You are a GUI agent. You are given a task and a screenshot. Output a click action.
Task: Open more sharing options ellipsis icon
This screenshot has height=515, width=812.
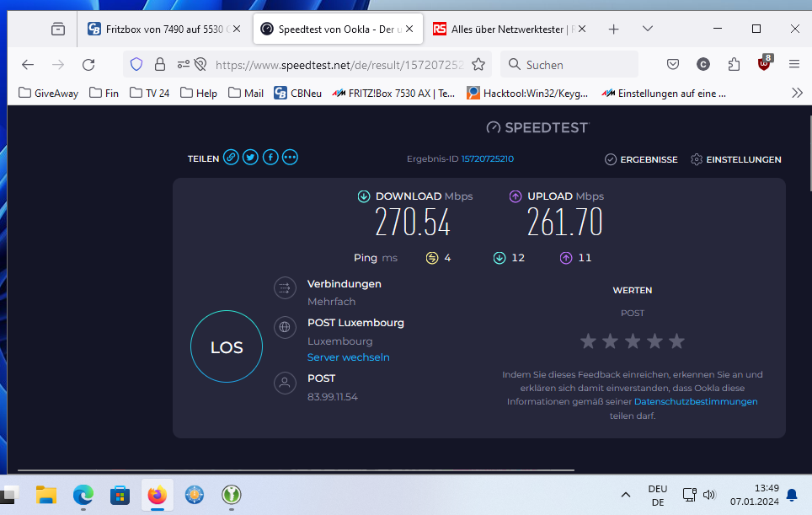point(290,157)
